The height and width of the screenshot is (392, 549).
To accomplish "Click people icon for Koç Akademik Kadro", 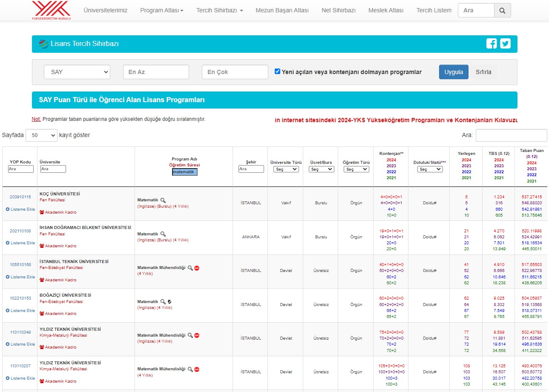I will 42,212.
